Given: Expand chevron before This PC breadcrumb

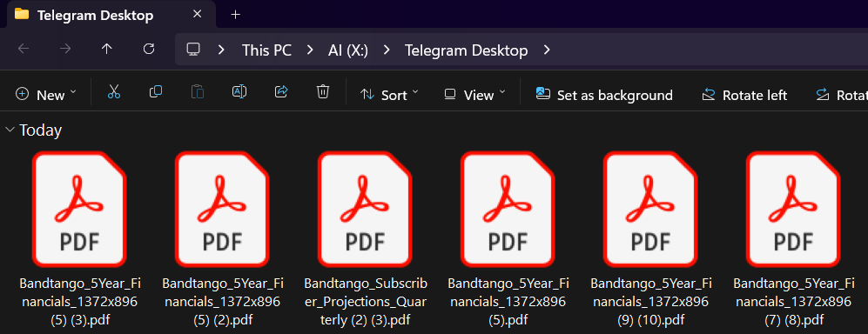Looking at the screenshot, I should point(221,50).
